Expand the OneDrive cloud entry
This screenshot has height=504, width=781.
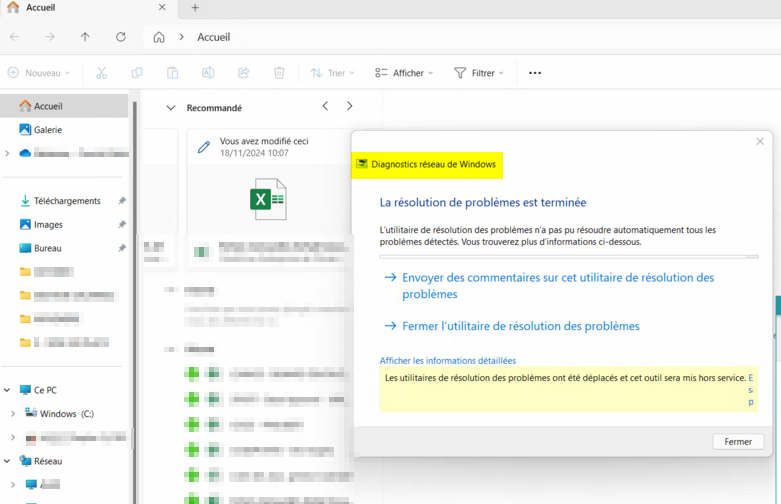(7, 153)
